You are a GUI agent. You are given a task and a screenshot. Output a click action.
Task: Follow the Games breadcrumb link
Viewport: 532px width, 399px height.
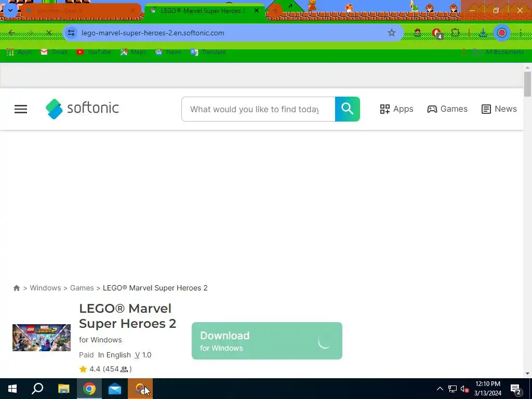pyautogui.click(x=82, y=288)
